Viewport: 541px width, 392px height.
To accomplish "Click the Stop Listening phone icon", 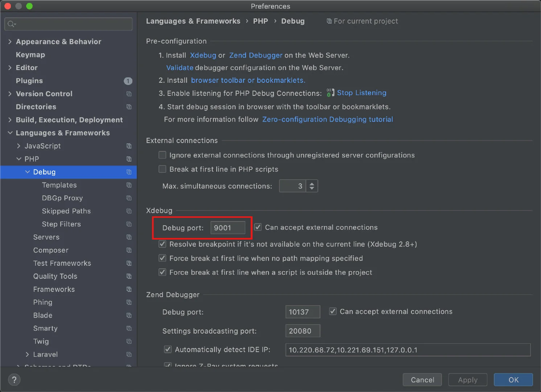I will click(330, 93).
